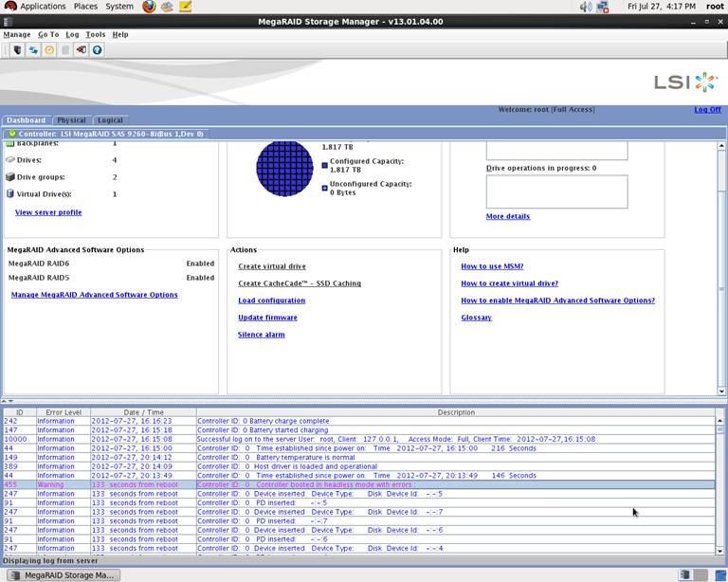Select the Warning log row ID 455
Image resolution: width=728 pixels, height=582 pixels.
(359, 484)
